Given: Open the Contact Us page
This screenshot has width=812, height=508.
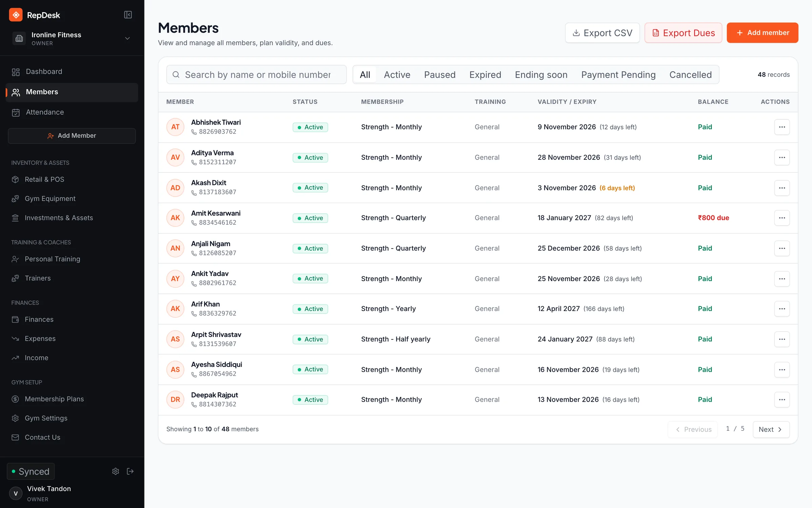Looking at the screenshot, I should (x=72, y=438).
